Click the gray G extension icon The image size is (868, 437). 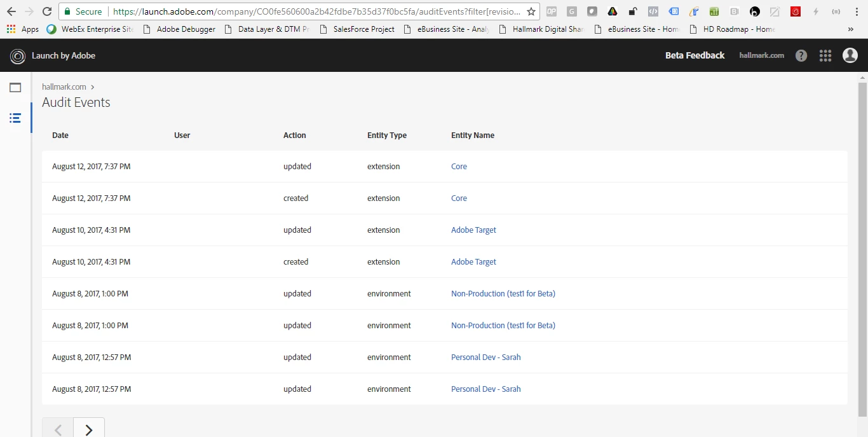(572, 11)
